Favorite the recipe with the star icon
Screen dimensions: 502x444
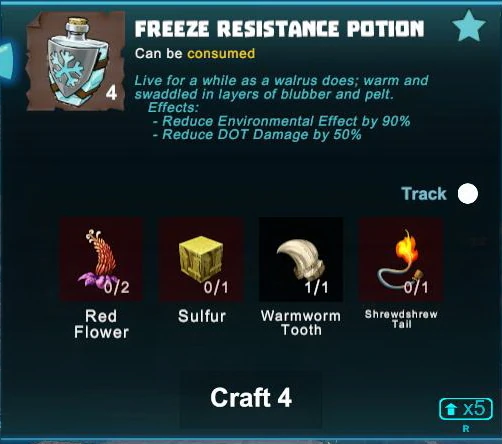(x=468, y=26)
